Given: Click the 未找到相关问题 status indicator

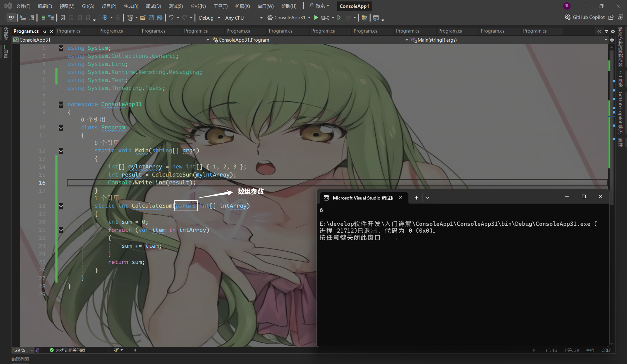Looking at the screenshot, I should [x=67, y=350].
